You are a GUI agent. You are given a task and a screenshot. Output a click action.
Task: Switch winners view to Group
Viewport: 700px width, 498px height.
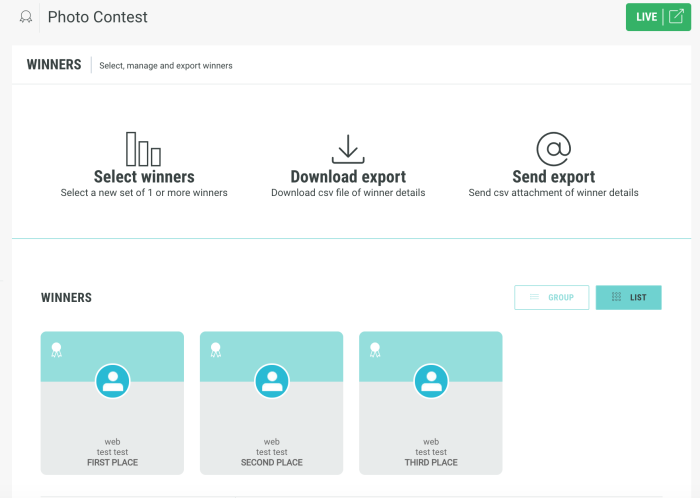click(551, 297)
